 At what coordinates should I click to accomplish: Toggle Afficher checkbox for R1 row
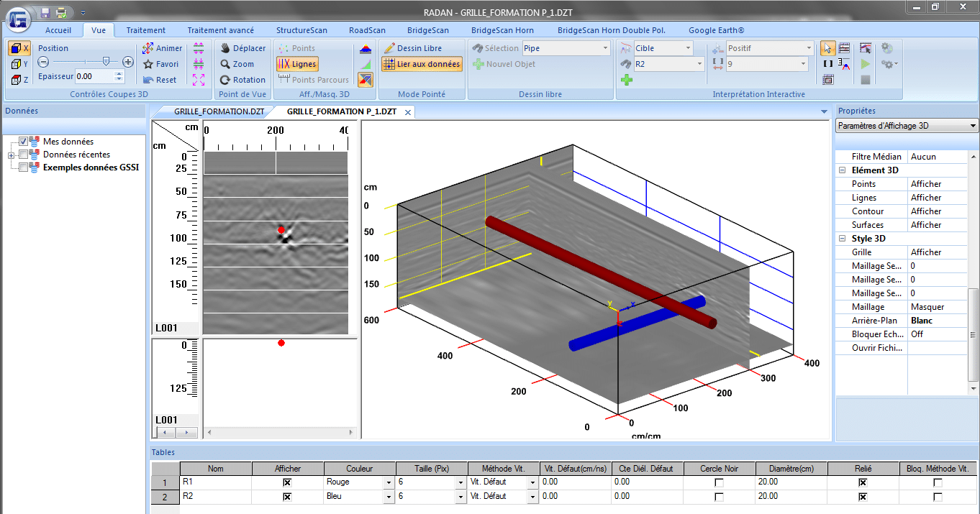point(287,482)
